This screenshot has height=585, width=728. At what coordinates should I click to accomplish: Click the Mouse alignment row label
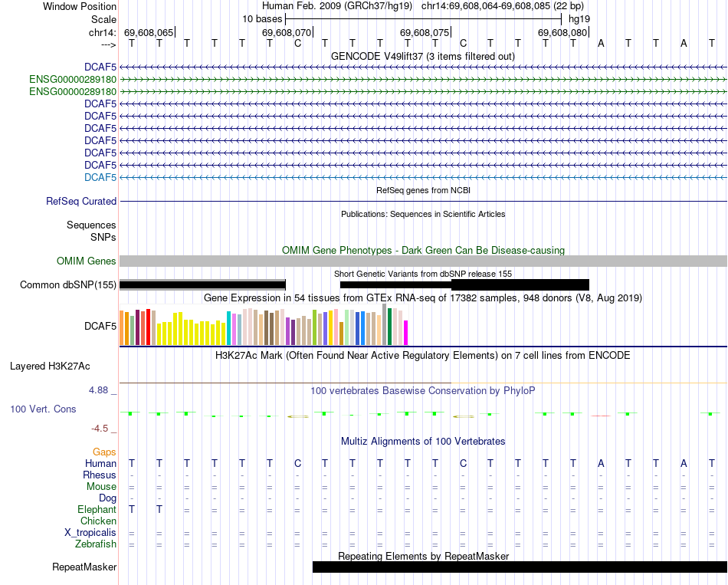pyautogui.click(x=101, y=487)
